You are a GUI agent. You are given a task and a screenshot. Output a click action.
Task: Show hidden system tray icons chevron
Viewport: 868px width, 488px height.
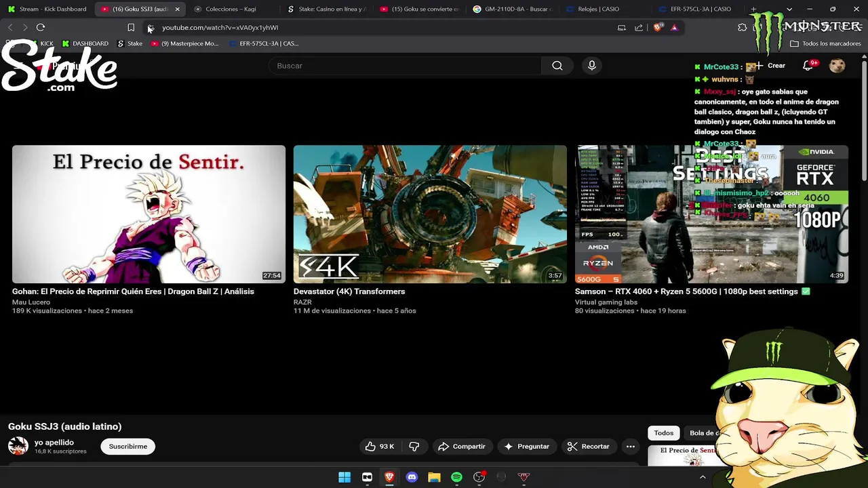(703, 477)
